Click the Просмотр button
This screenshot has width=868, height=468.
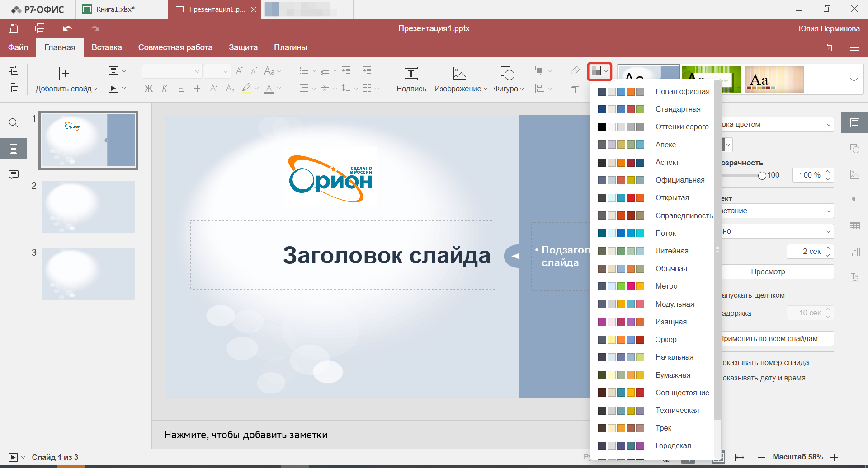pyautogui.click(x=777, y=271)
